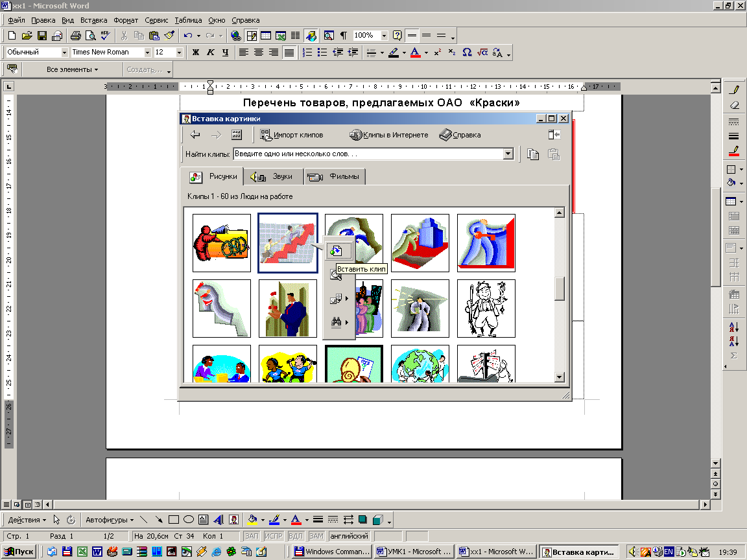
Task: Open the font size dropdown showing 12
Action: click(179, 52)
